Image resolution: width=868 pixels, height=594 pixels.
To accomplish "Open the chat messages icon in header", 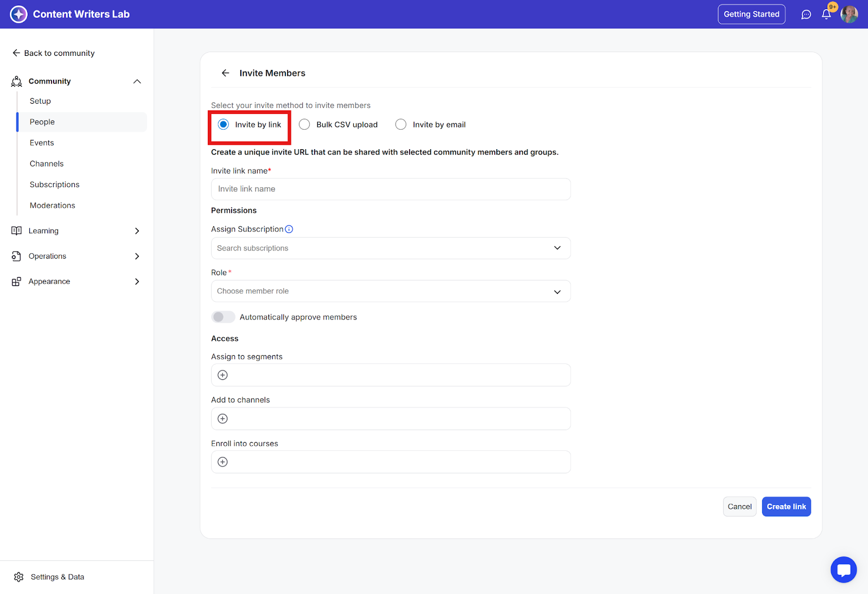I will point(806,15).
